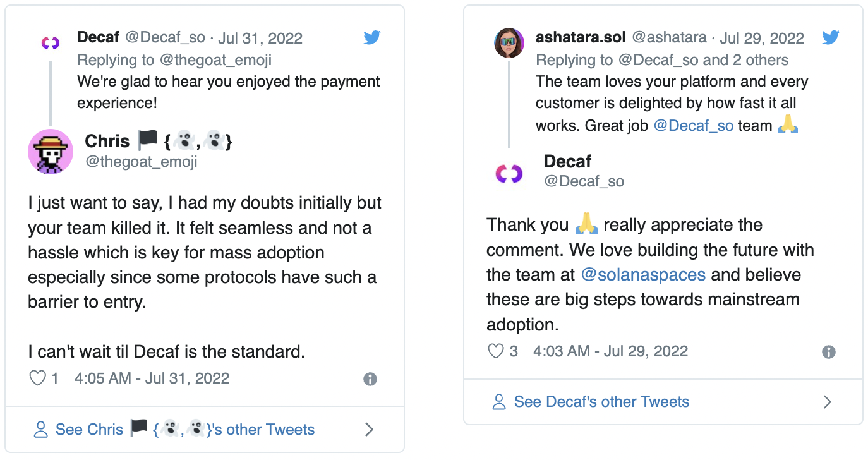Like Decaf's thank-you tweet via heart icon
Screen dimensions: 868x460
(497, 351)
